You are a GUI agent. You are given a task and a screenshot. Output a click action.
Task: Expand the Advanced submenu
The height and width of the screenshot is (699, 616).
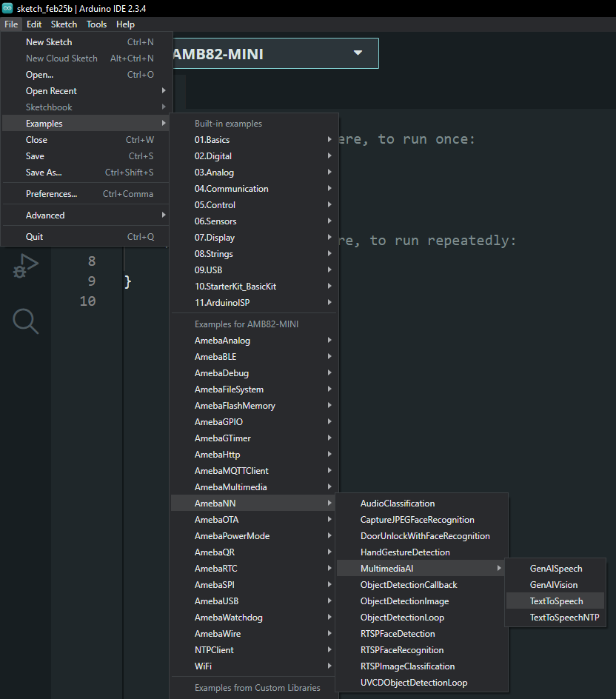86,215
